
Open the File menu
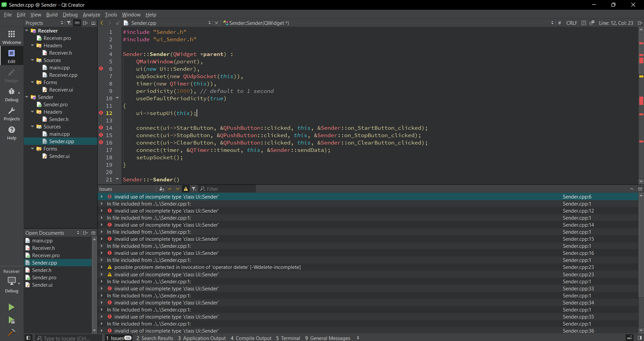[x=8, y=14]
